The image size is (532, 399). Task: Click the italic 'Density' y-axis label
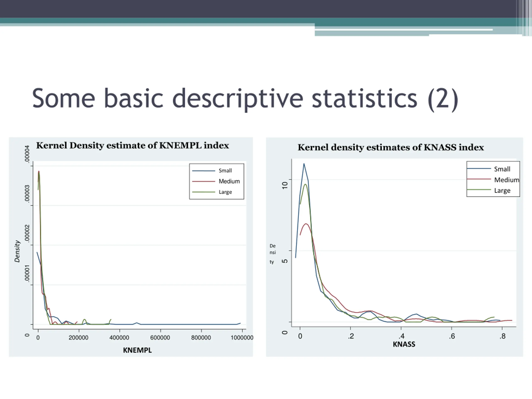pyautogui.click(x=17, y=251)
